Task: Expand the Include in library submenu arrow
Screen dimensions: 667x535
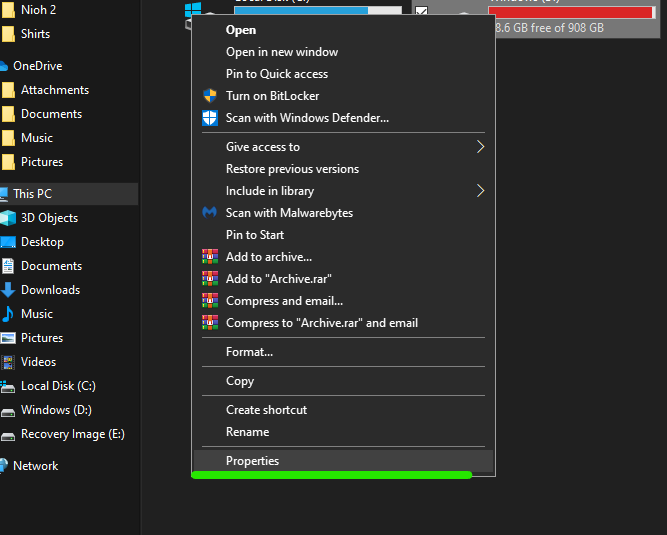Action: click(480, 191)
